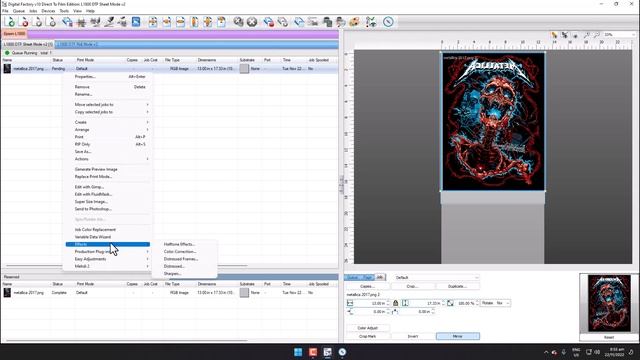Toggle the Mirror option on

(x=458, y=336)
